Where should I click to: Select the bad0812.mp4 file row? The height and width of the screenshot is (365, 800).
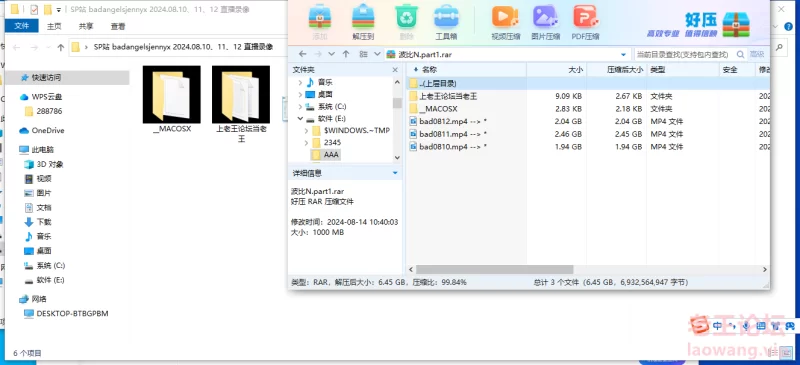(588, 121)
